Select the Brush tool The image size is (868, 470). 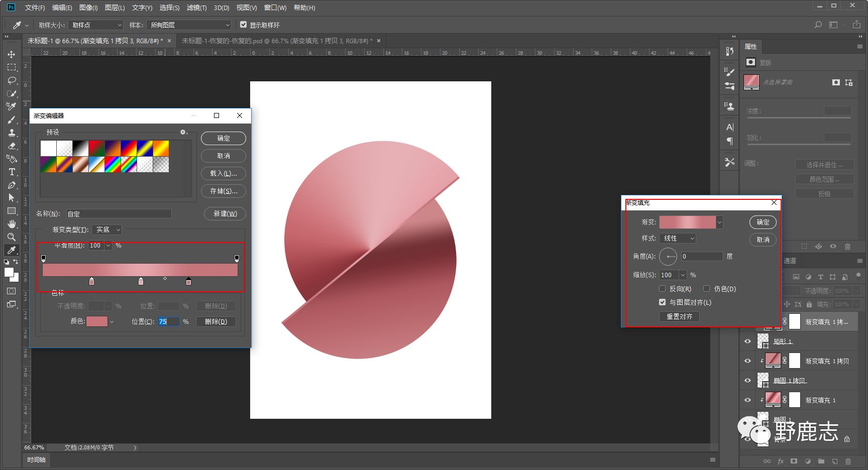(11, 120)
